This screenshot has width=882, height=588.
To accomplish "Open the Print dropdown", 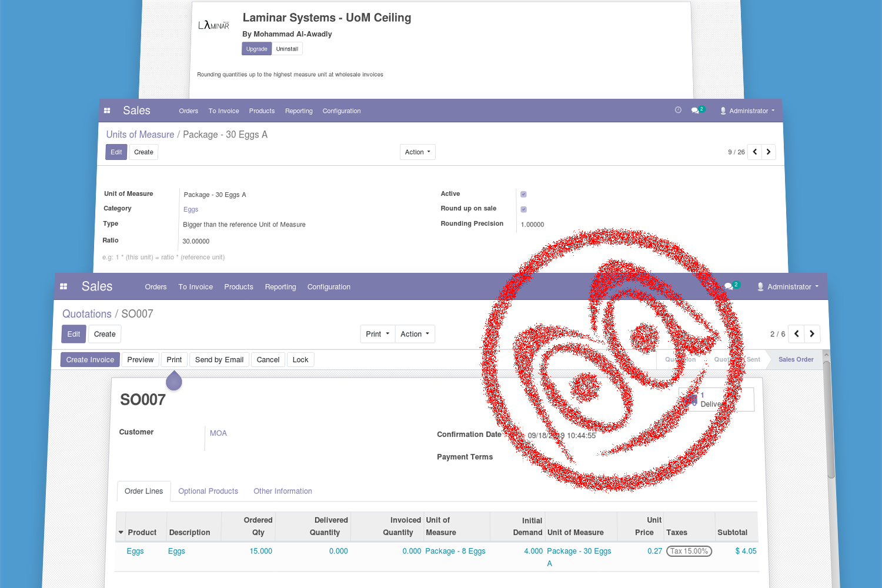I will 377,334.
